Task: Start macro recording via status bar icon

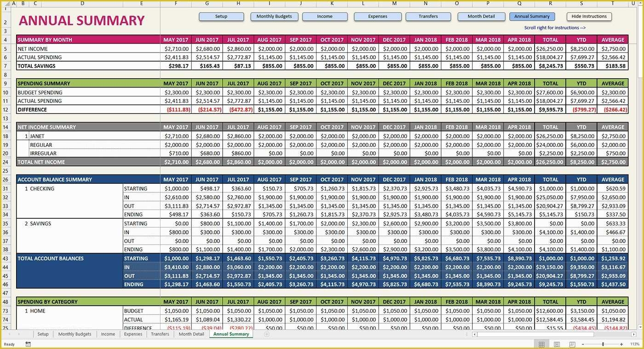Action: tap(28, 344)
